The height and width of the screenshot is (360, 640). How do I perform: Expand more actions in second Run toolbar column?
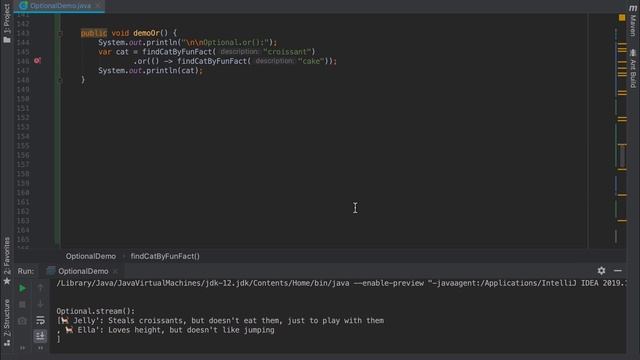40,348
